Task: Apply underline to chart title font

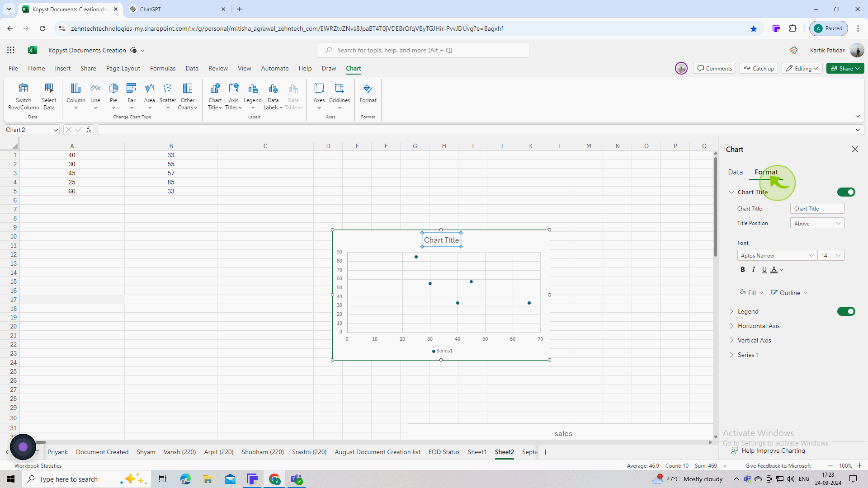Action: [x=764, y=270]
